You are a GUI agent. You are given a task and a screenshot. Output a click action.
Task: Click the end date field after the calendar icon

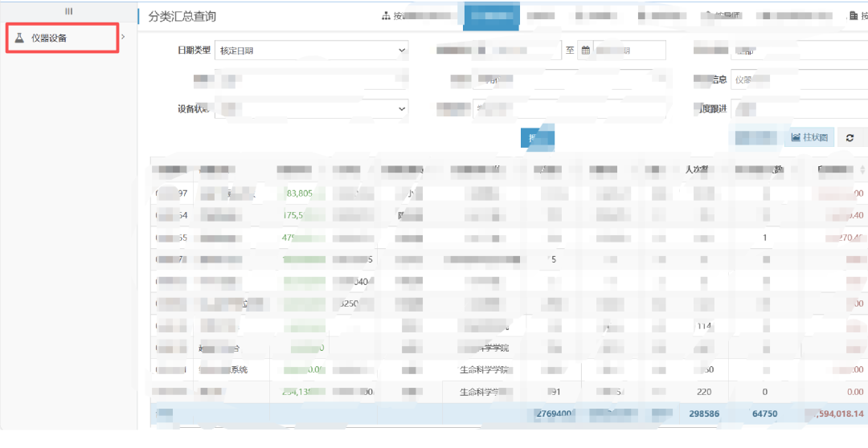coord(629,51)
